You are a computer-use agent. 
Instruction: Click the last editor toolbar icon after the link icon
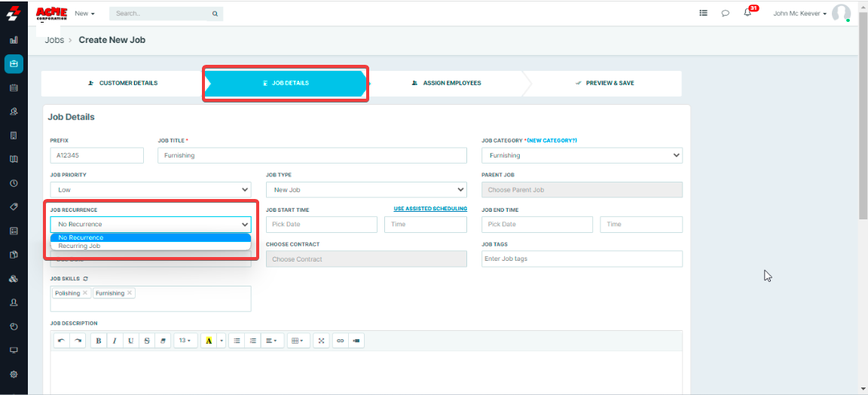click(356, 341)
